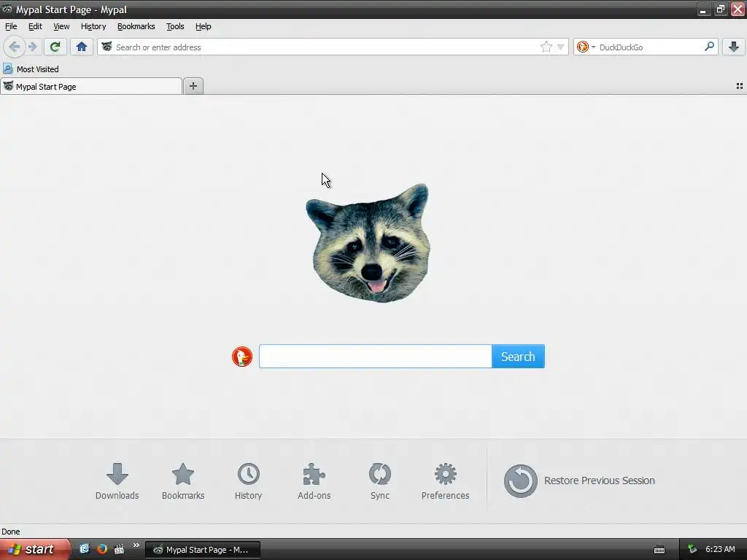This screenshot has width=747, height=560.
Task: Show all tabs with the grid icon
Action: click(x=740, y=86)
